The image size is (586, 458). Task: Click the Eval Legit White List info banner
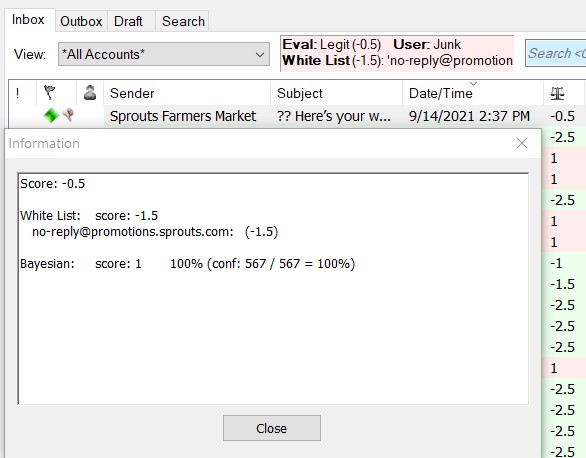[x=397, y=53]
